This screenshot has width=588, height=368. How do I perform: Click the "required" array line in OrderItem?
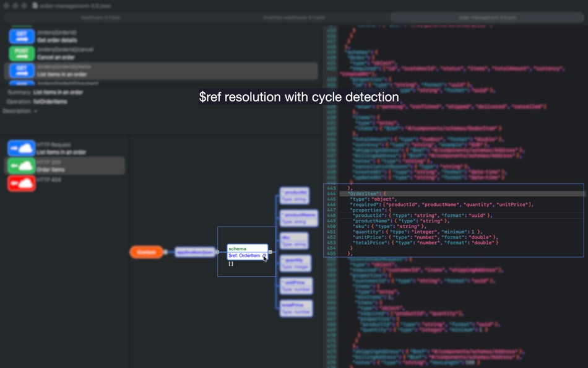(442, 204)
